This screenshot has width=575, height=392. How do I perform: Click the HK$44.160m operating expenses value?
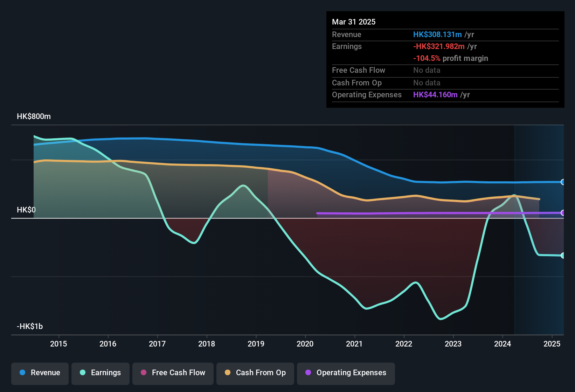point(435,95)
